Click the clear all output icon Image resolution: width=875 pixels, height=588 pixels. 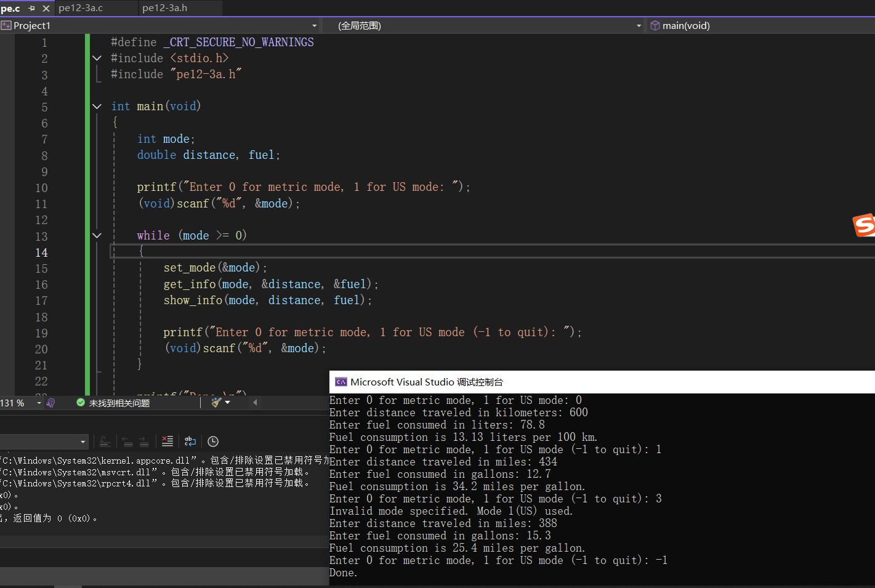[167, 441]
